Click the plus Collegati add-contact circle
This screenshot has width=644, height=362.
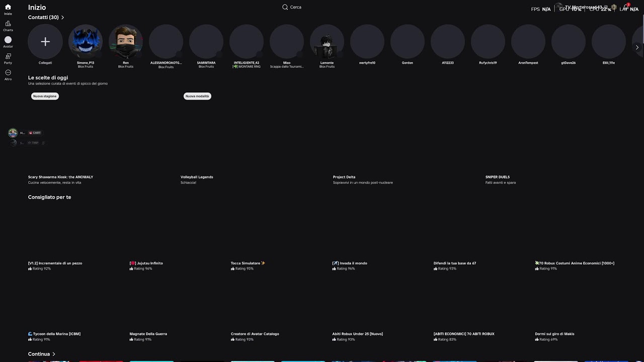click(x=45, y=42)
